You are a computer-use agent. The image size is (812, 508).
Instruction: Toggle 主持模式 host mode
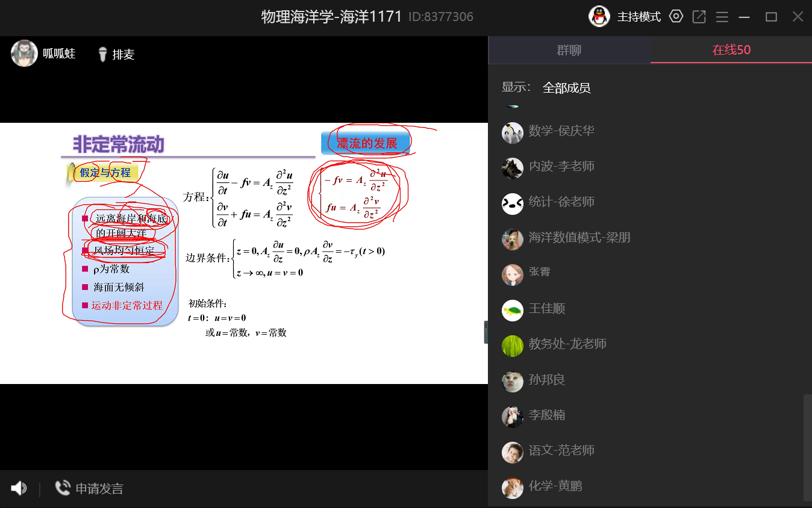point(639,17)
